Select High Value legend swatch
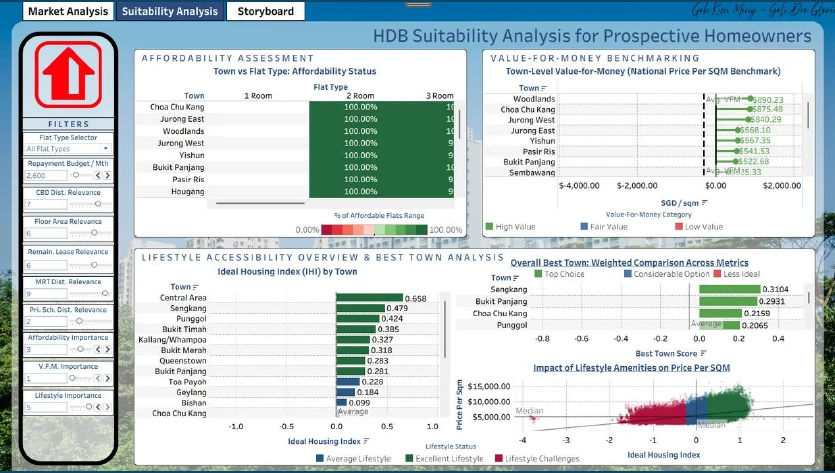Screen dimensions: 835x473 pyautogui.click(x=489, y=226)
